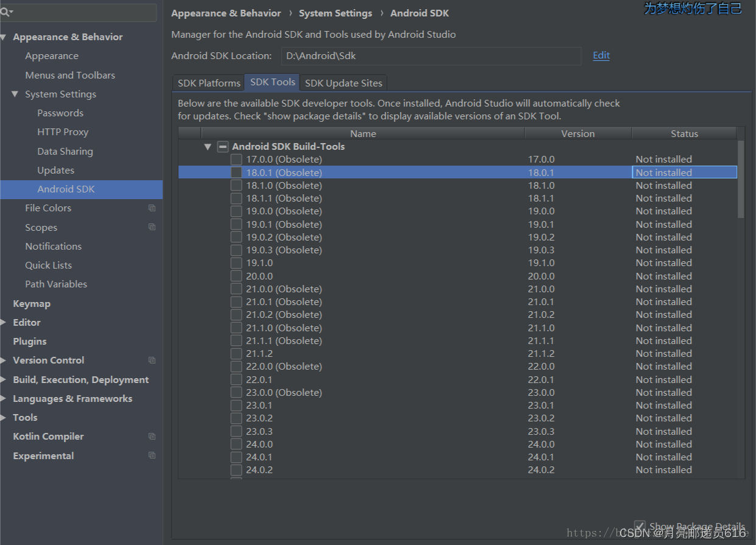Image resolution: width=756 pixels, height=545 pixels.
Task: Click the Edit link for SDK location
Action: tap(601, 55)
